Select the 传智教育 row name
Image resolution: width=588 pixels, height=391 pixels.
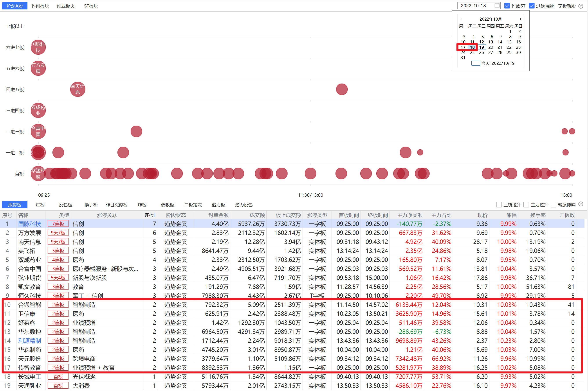[29, 368]
